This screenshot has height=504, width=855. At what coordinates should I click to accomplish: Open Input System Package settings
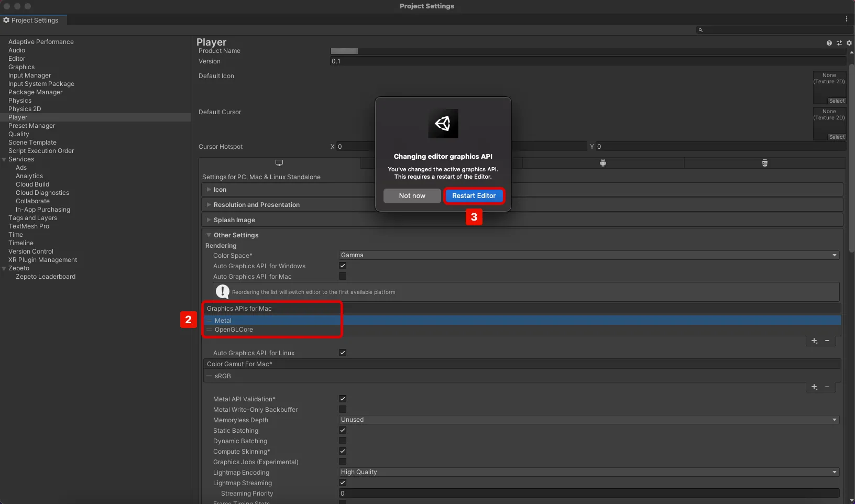(41, 84)
